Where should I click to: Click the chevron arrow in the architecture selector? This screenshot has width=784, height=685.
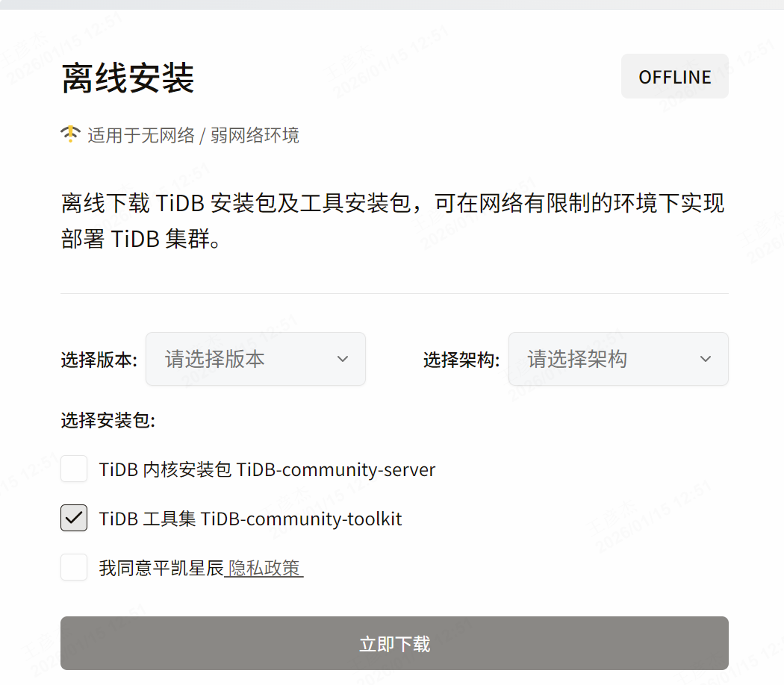(706, 359)
